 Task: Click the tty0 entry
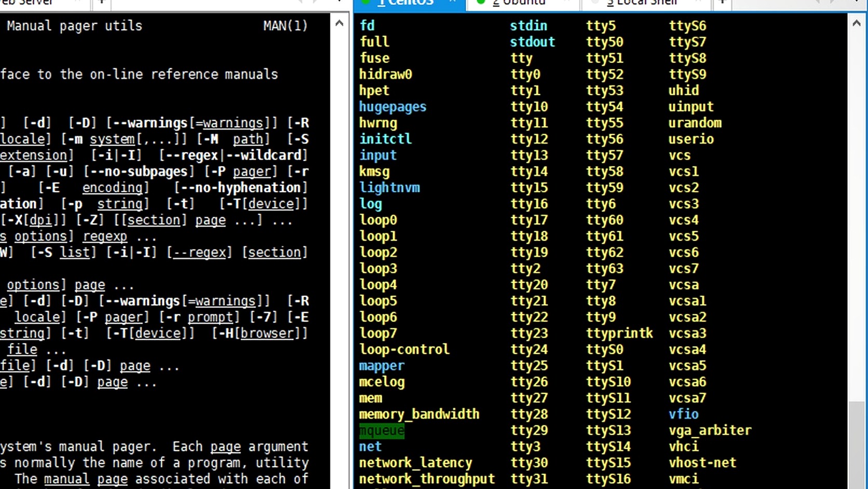pyautogui.click(x=525, y=75)
